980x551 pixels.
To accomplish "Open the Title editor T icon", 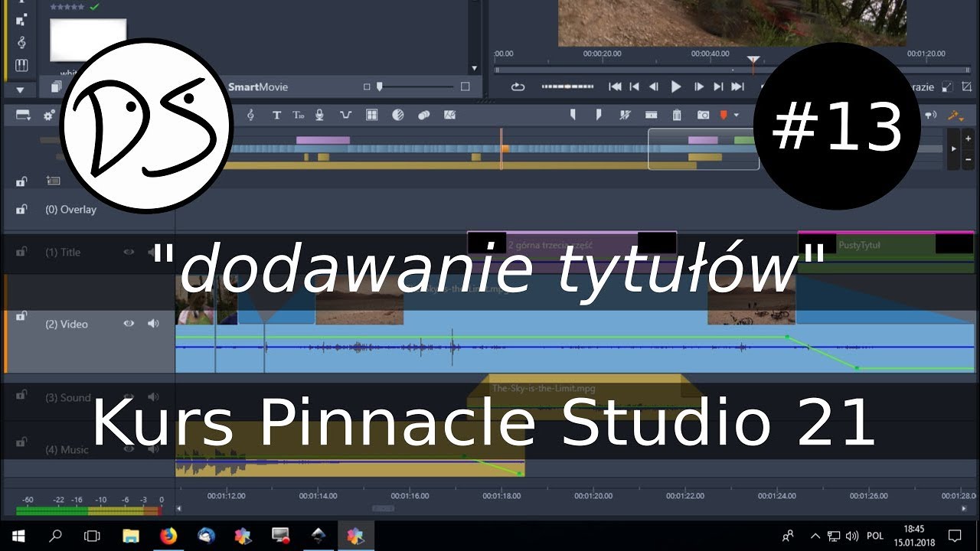I will click(x=276, y=116).
